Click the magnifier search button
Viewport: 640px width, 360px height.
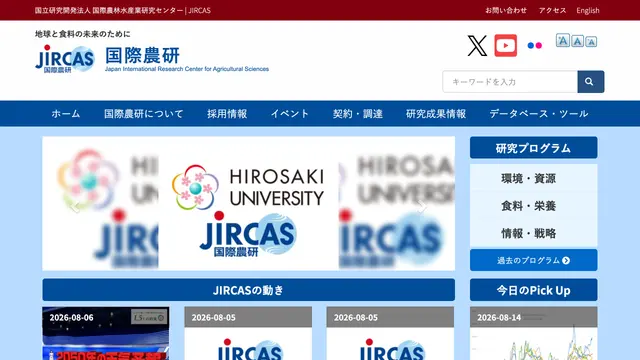tap(591, 82)
